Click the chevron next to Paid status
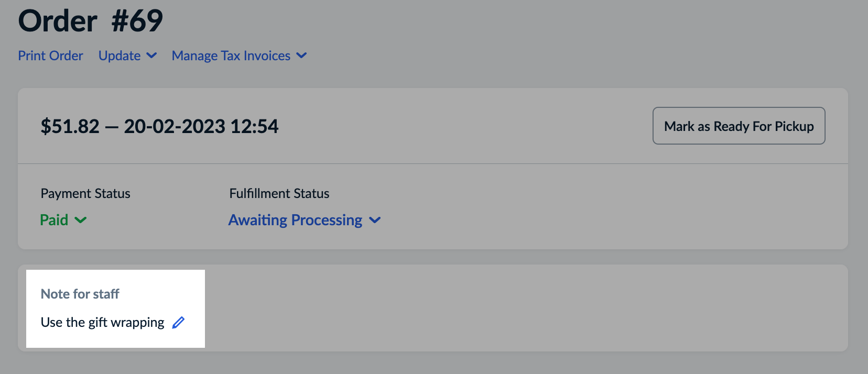The height and width of the screenshot is (374, 868). (x=81, y=220)
